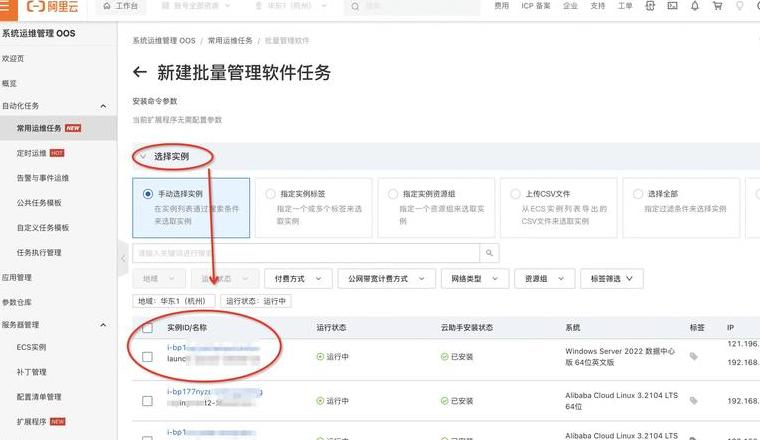Tick checkbox for i-bp177nyz instance

[147, 401]
